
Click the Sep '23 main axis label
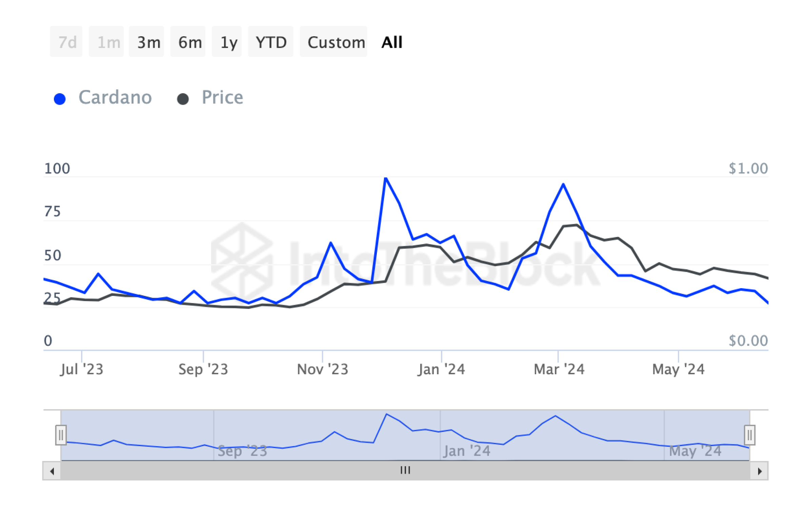tap(203, 369)
